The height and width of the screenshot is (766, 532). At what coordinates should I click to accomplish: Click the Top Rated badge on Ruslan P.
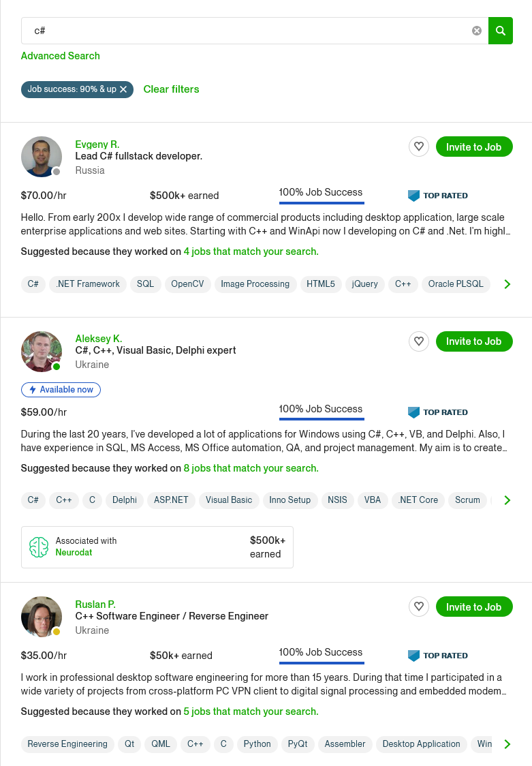[x=438, y=655]
